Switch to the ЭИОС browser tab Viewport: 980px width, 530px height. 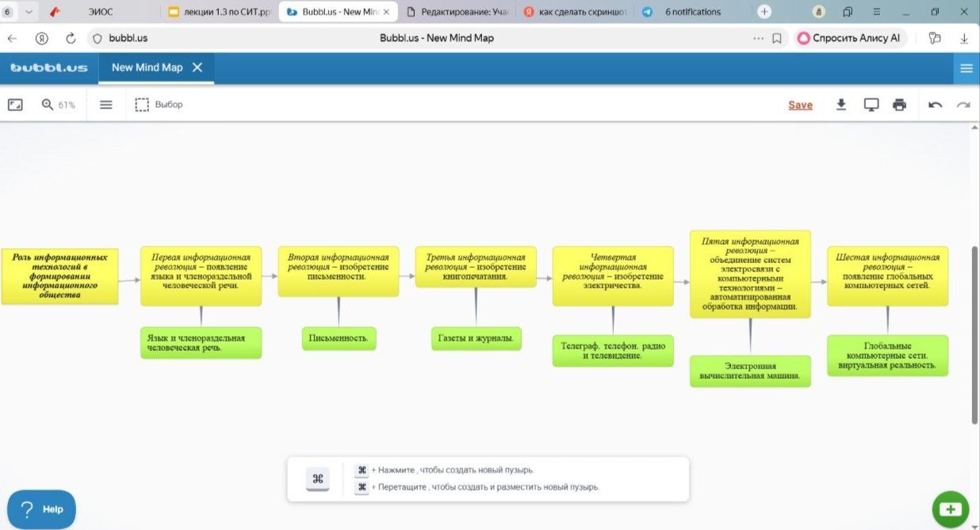(100, 12)
